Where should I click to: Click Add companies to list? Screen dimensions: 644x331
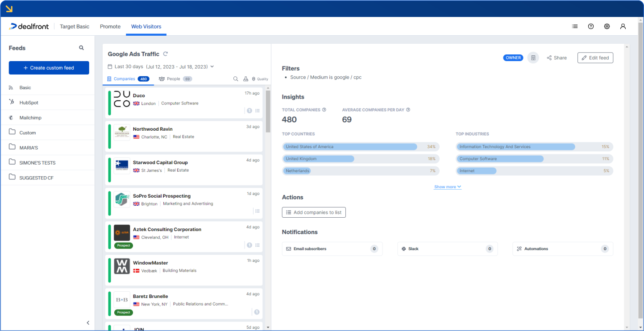314,212
